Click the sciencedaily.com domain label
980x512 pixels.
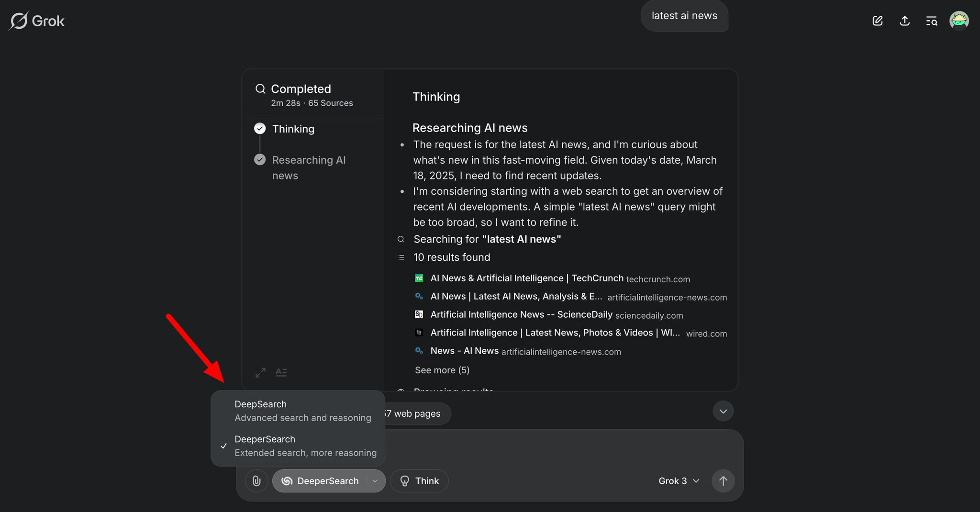[649, 315]
